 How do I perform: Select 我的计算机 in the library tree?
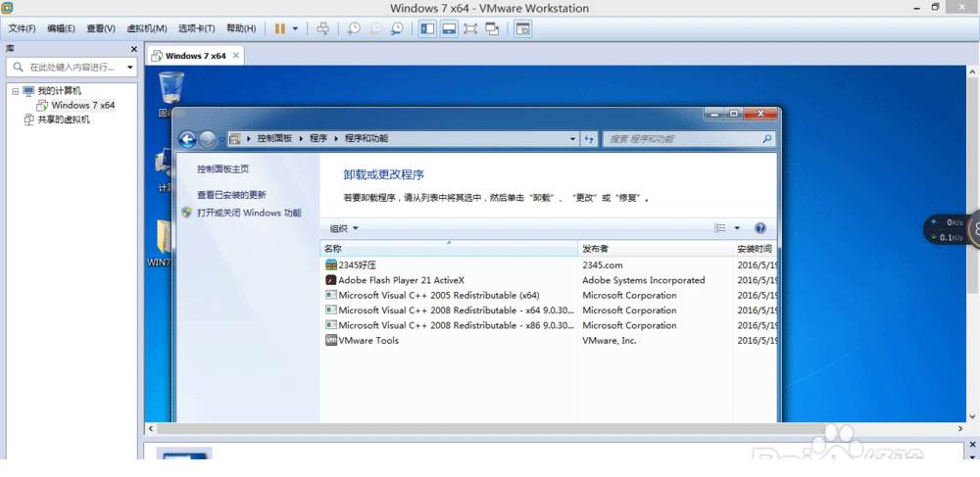pos(60,91)
